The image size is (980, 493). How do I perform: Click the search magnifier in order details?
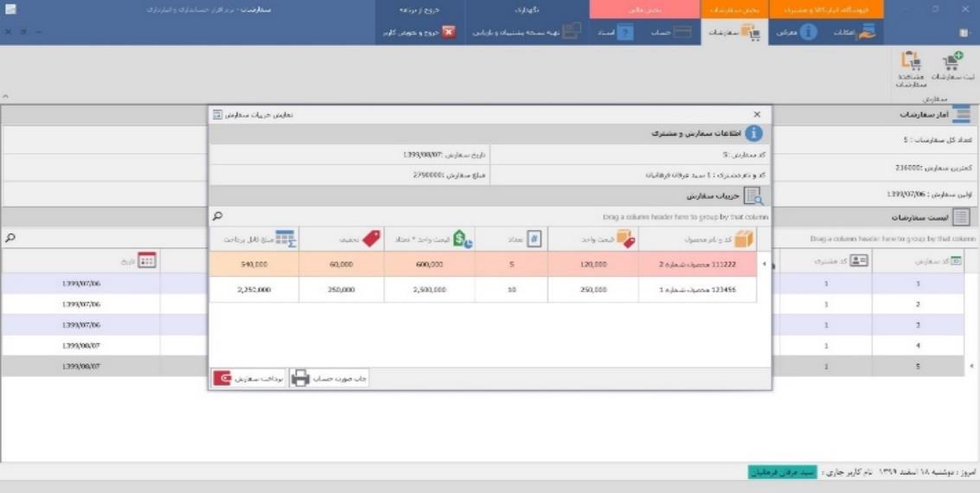(217, 215)
